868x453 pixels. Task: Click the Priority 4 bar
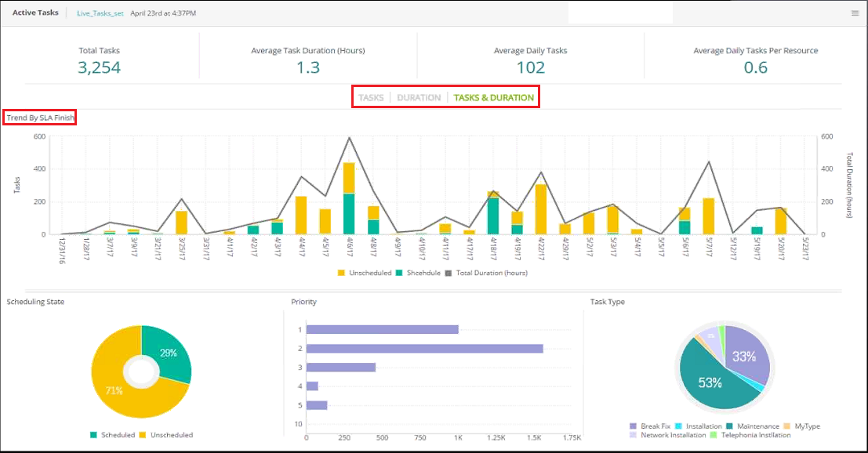coord(312,386)
